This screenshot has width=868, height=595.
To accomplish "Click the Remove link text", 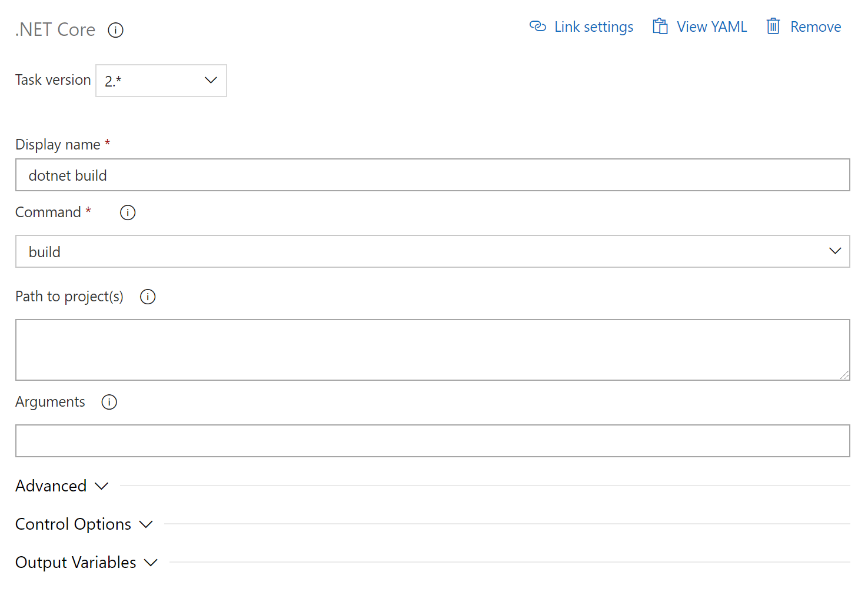I will [815, 27].
